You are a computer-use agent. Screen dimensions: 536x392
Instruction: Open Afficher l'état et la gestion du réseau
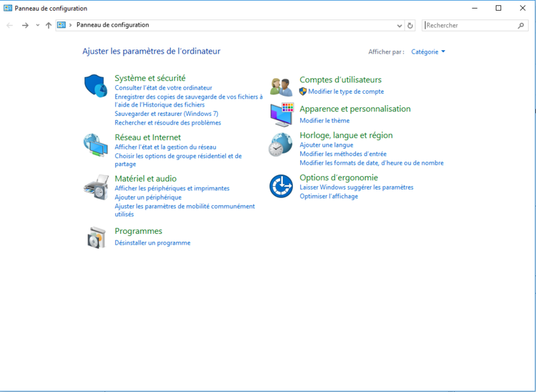coord(165,147)
